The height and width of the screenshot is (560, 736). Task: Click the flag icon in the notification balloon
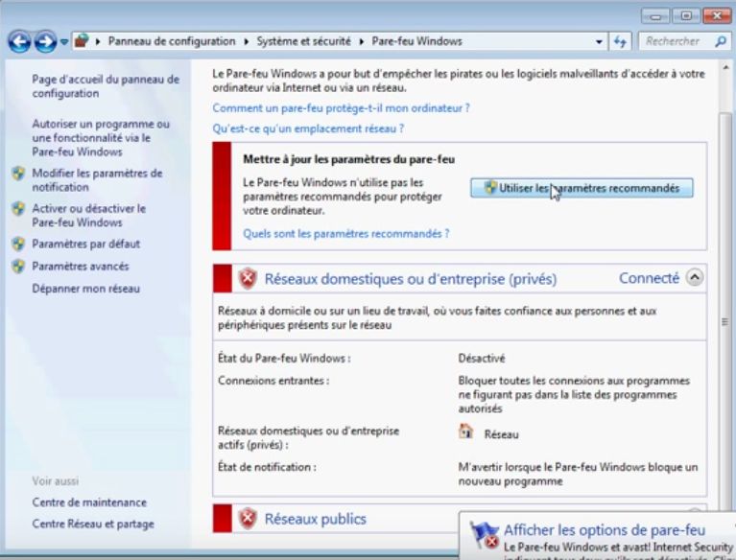point(484,535)
